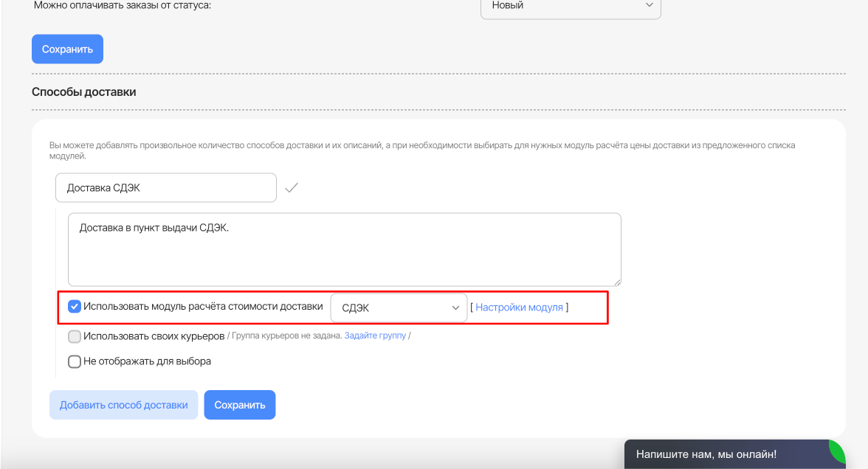The height and width of the screenshot is (469, 868).
Task: Focus the Доставка СДЭК name field
Action: click(x=165, y=188)
